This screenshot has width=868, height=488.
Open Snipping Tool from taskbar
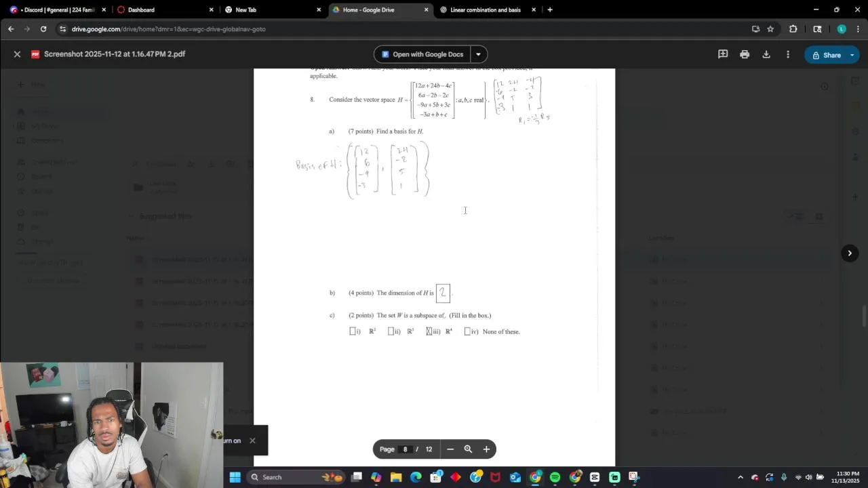(634, 477)
